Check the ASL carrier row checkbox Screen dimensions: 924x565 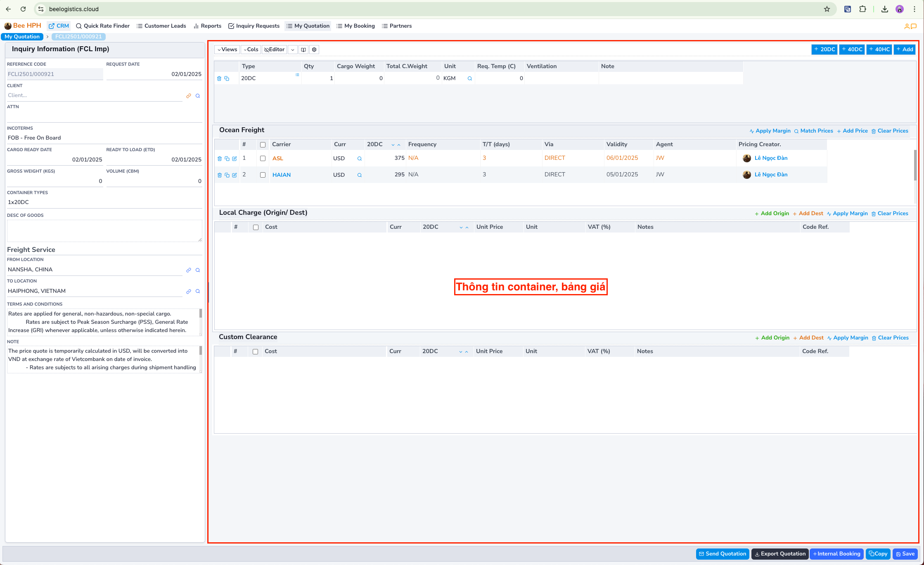pos(263,158)
